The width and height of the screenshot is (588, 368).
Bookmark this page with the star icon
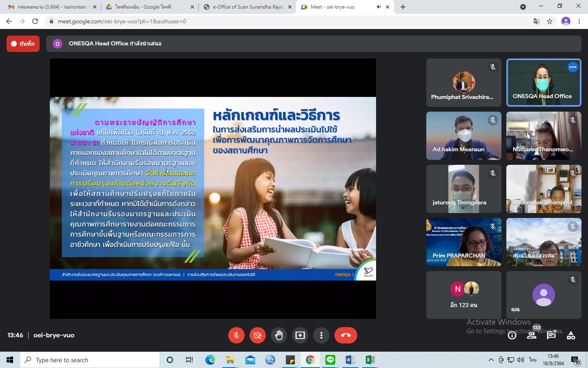coord(550,21)
